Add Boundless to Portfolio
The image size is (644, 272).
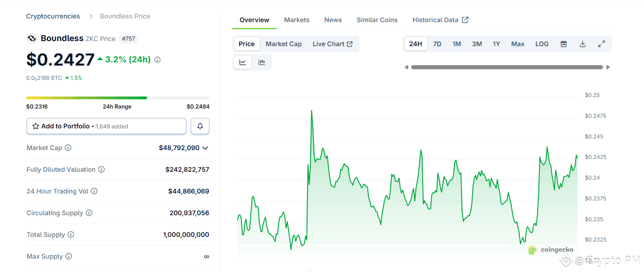coord(106,126)
